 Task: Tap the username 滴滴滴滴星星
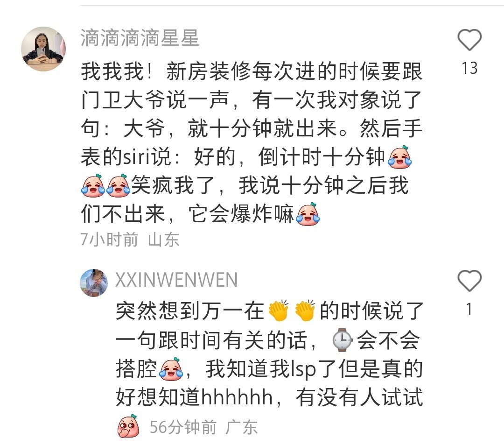140,38
